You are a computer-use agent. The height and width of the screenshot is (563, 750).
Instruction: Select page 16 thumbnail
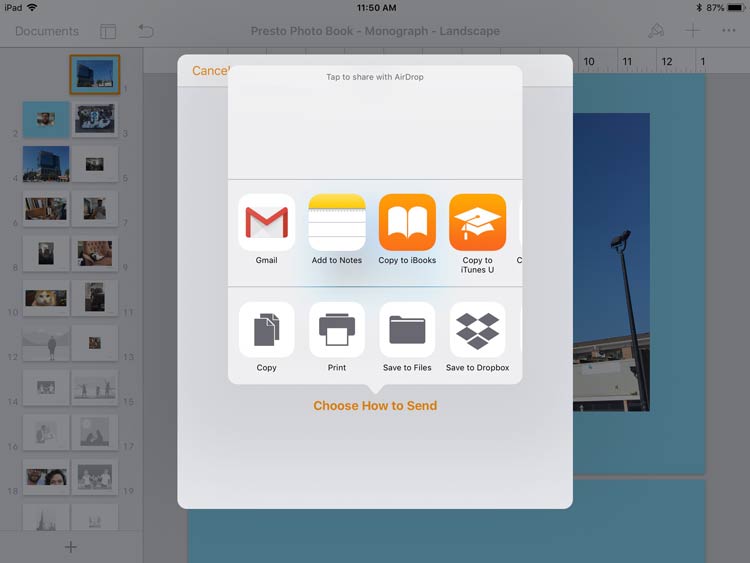pyautogui.click(x=46, y=432)
